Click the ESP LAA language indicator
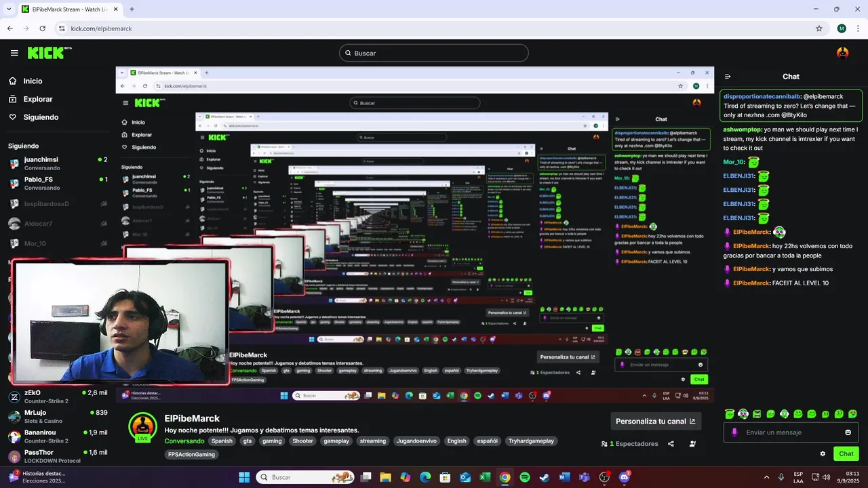This screenshot has width=868, height=488. (x=798, y=477)
